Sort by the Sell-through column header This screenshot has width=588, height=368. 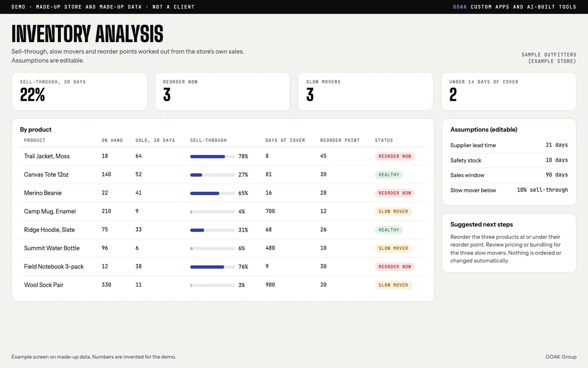coord(208,140)
